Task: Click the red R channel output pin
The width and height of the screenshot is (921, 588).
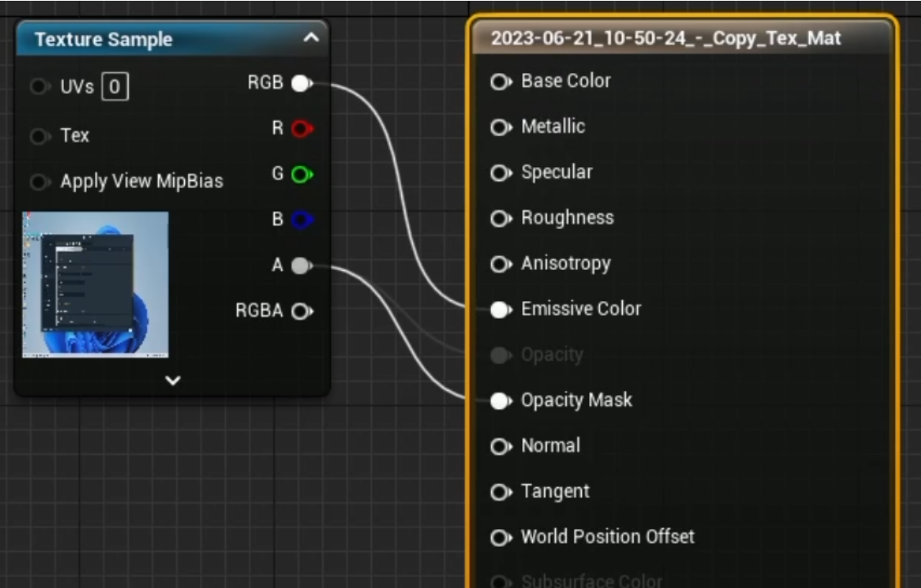Action: point(300,130)
